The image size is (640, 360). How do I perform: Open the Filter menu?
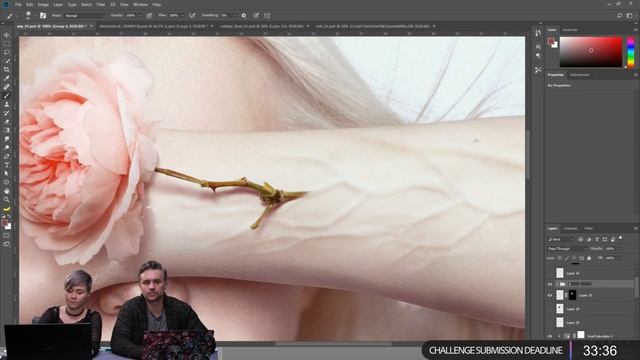tap(101, 4)
